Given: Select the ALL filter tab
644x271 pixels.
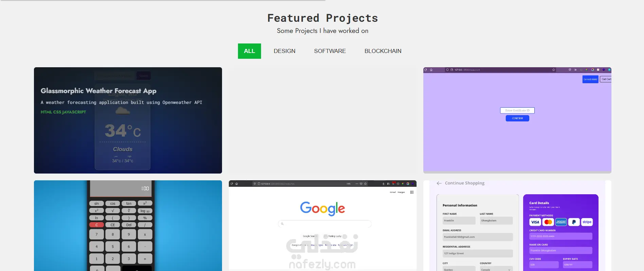Looking at the screenshot, I should (249, 51).
